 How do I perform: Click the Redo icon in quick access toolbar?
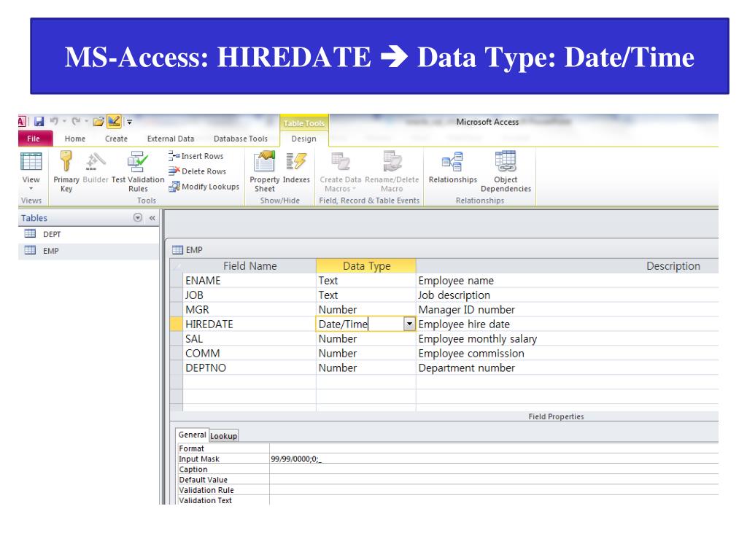[x=76, y=122]
